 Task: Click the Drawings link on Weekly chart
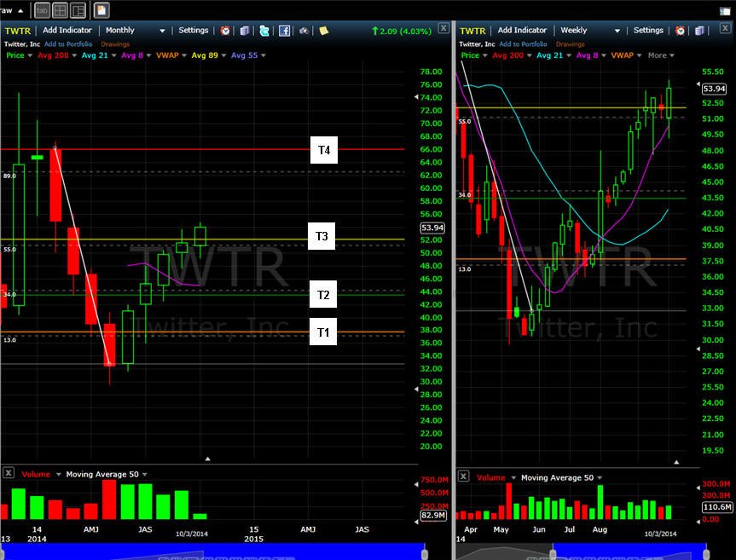[570, 44]
